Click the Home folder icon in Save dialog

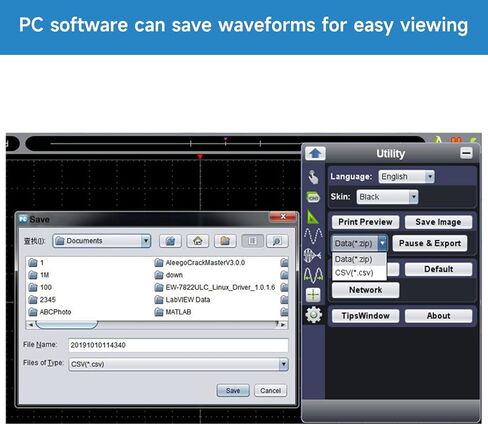(x=198, y=241)
